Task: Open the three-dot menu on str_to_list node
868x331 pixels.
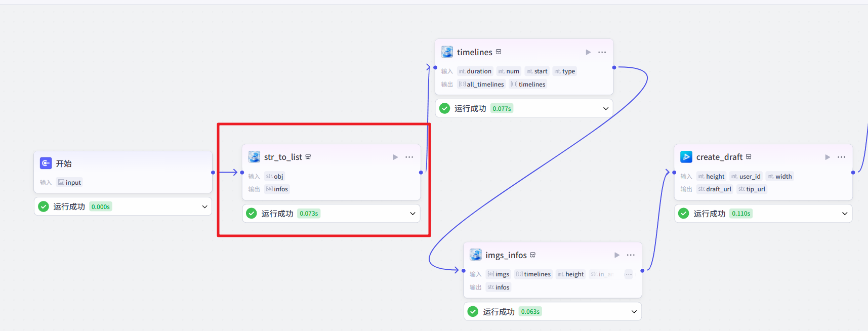Action: click(409, 157)
